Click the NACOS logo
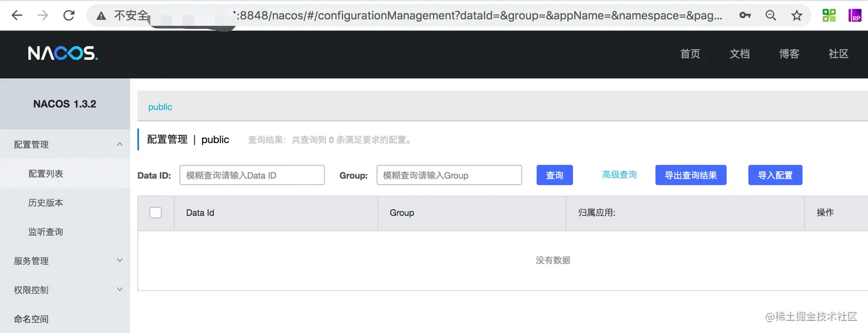Viewport: 868px width, 333px height. pyautogui.click(x=63, y=53)
